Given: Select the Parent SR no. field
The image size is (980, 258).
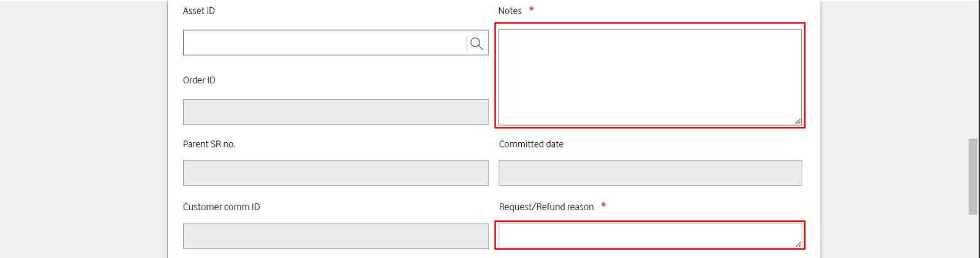Looking at the screenshot, I should [336, 173].
